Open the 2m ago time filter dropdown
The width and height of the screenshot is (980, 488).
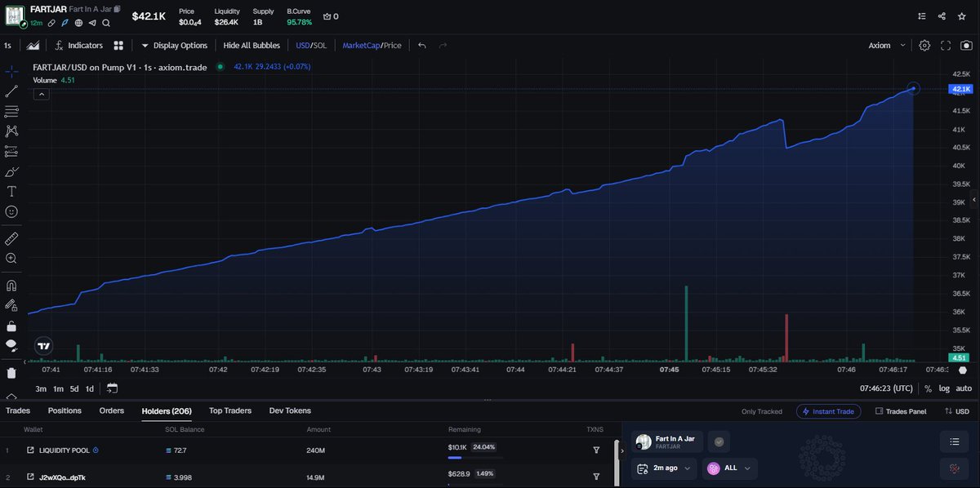(x=663, y=468)
